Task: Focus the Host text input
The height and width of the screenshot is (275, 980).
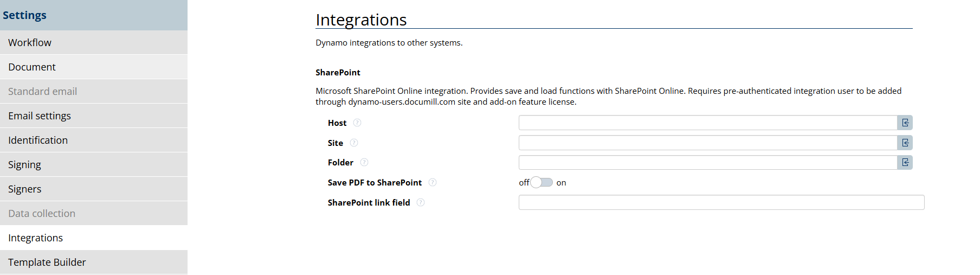Action: tap(707, 123)
